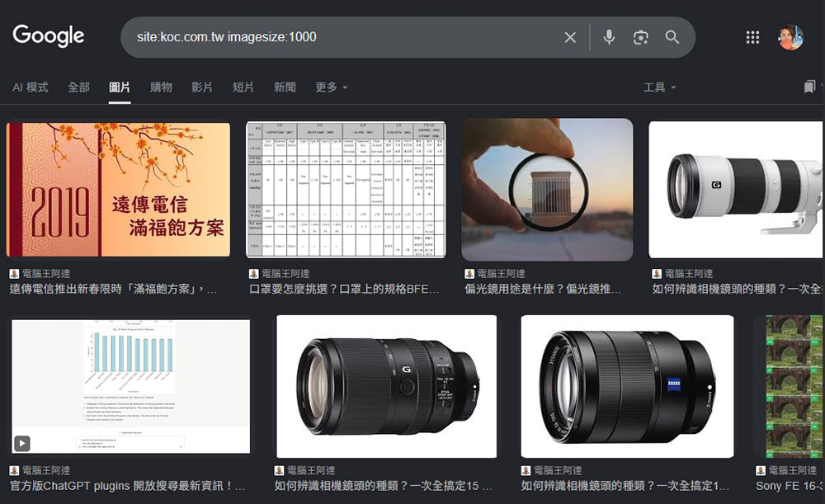Open the ZEISS lens image
825x504 pixels.
627,386
